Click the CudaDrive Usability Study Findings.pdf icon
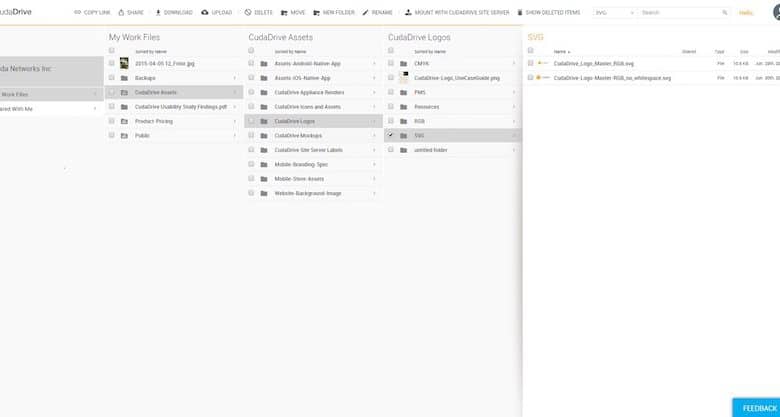 pyautogui.click(x=124, y=107)
